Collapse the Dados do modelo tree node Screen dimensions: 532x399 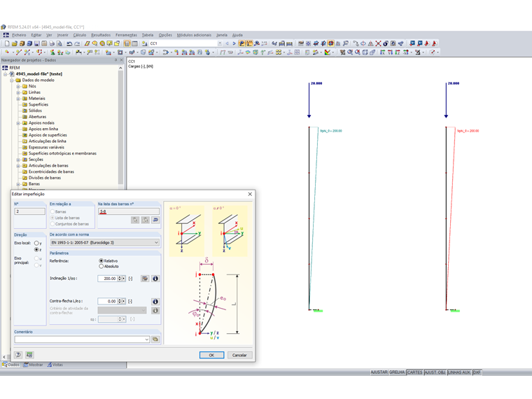[x=12, y=80]
